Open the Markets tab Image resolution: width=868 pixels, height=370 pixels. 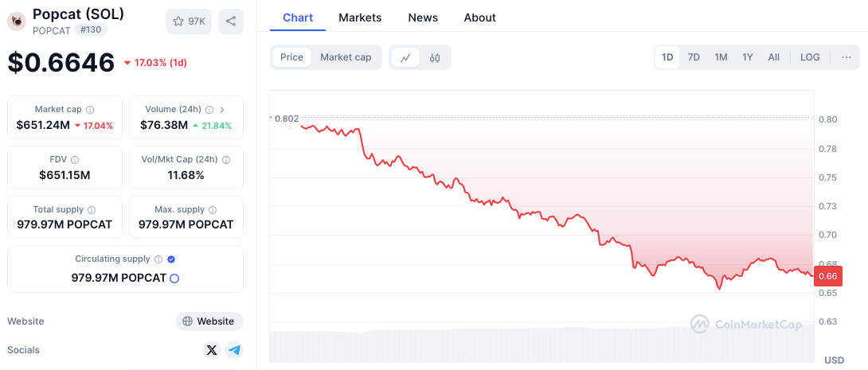tap(360, 18)
